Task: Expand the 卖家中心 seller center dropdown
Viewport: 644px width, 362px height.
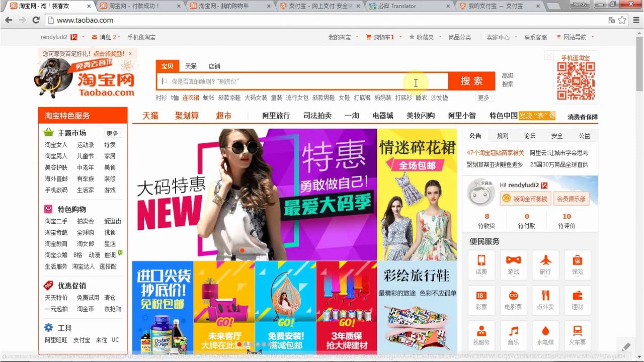Action: click(x=502, y=37)
